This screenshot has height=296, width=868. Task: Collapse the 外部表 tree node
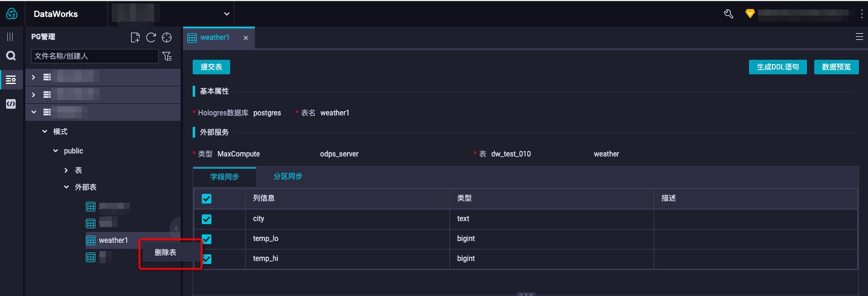(66, 187)
